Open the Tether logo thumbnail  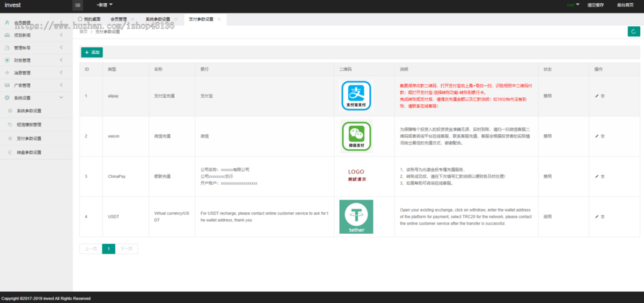(x=356, y=217)
